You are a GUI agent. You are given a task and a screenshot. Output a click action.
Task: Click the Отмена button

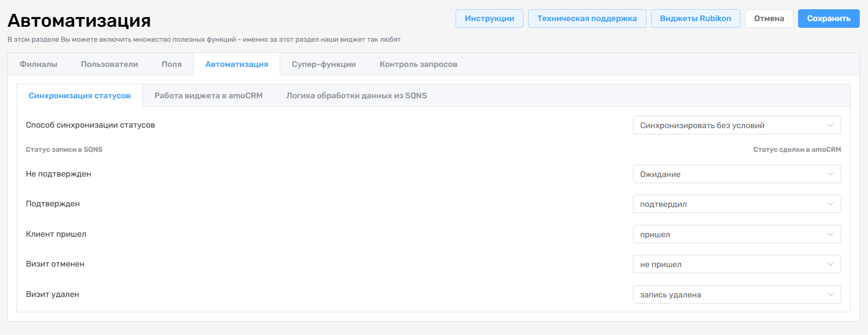[x=769, y=19]
